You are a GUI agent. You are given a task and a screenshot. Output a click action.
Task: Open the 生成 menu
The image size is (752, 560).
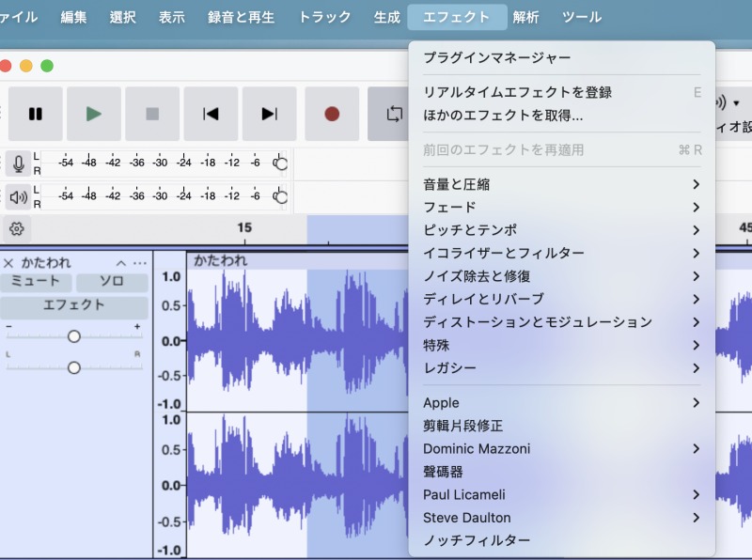(x=387, y=17)
